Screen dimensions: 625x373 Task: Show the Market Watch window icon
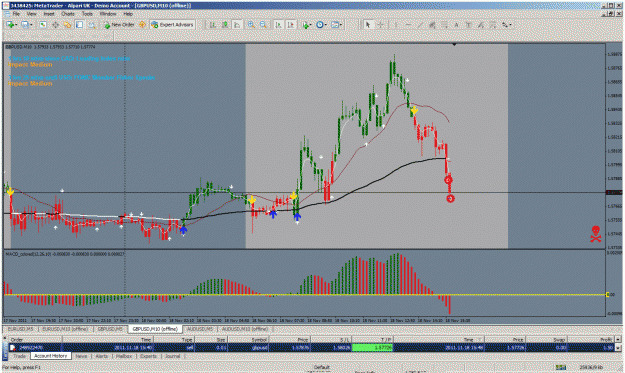(x=43, y=25)
